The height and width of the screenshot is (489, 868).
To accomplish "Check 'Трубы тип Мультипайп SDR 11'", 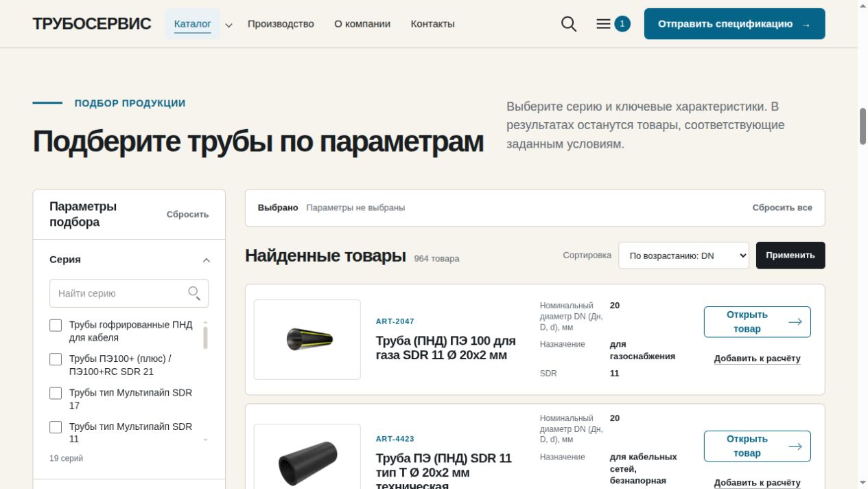I will [56, 427].
